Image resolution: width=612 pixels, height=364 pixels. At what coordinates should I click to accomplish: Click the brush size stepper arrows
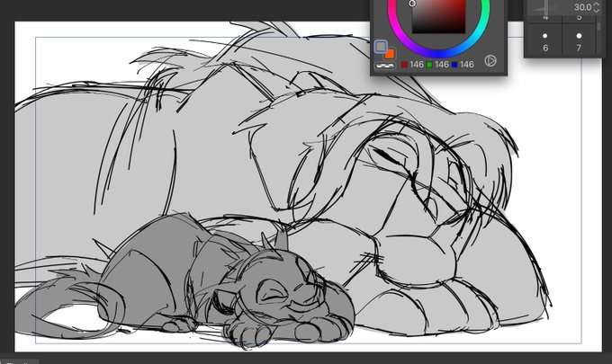(x=596, y=7)
